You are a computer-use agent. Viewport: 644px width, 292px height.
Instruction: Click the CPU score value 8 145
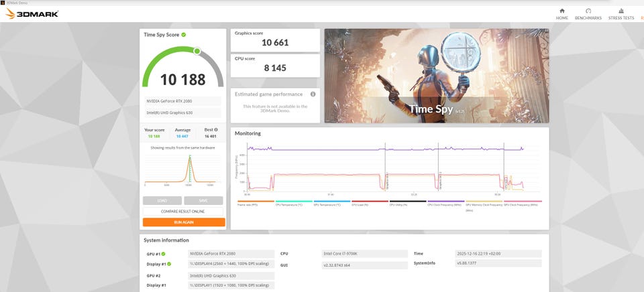click(275, 68)
